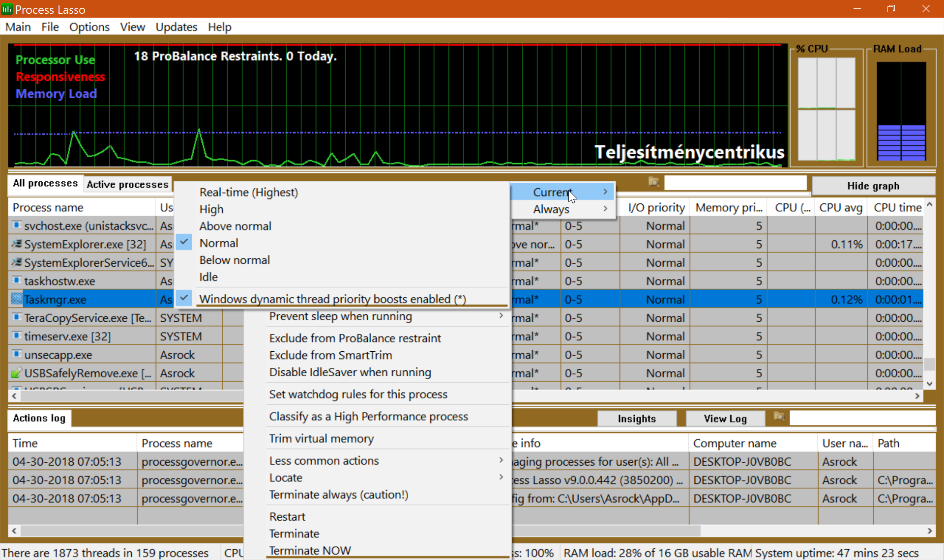Click the process list search field

pyautogui.click(x=735, y=183)
